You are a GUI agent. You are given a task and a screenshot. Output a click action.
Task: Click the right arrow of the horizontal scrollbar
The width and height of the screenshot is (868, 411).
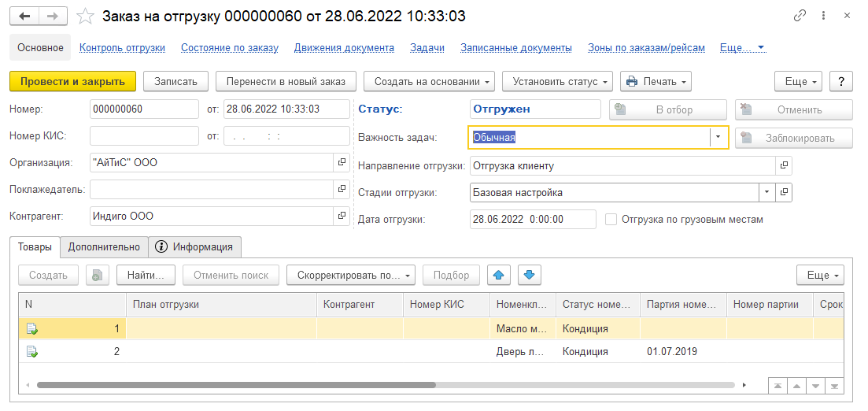744,384
